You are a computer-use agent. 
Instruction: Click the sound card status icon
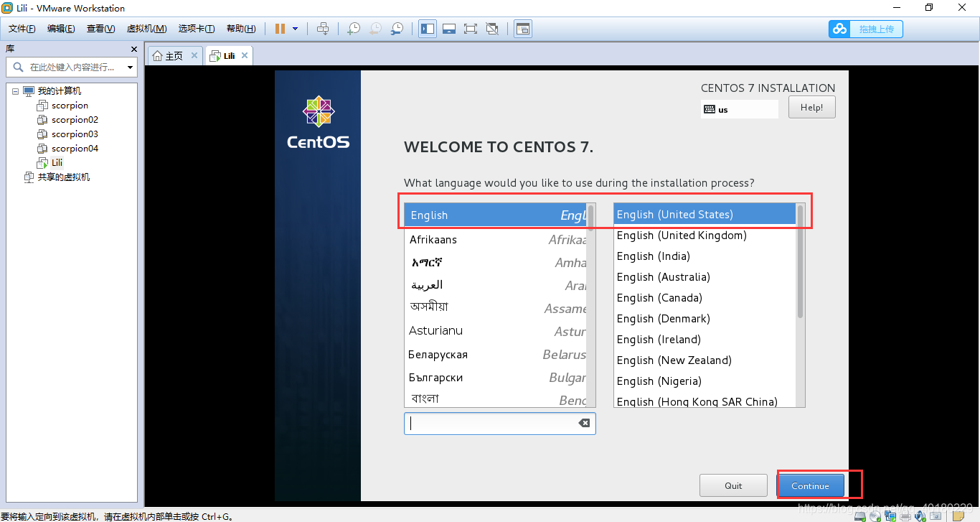[x=920, y=516]
